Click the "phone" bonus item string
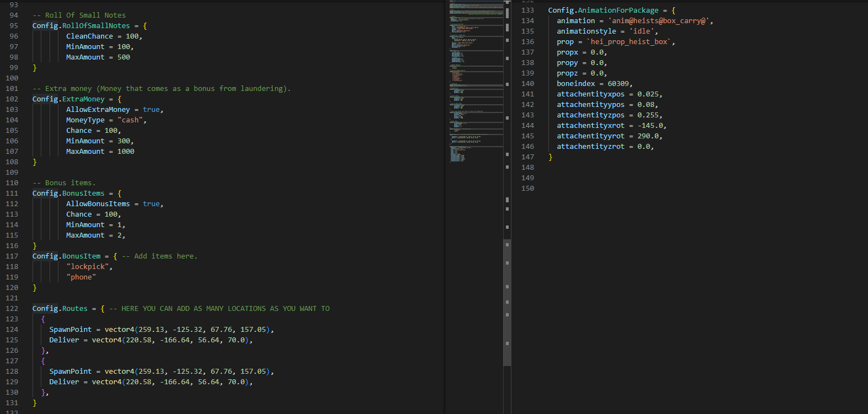The image size is (868, 414). tap(81, 277)
